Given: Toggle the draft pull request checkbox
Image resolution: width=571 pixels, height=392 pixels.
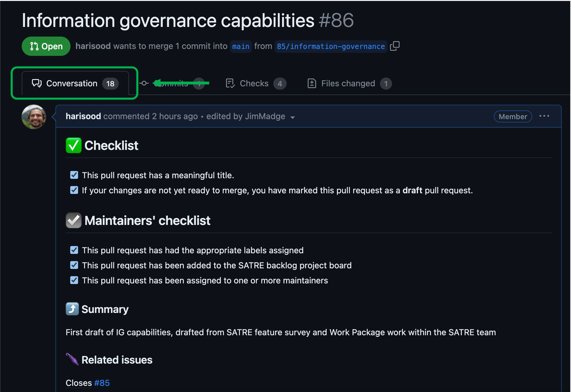Looking at the screenshot, I should pyautogui.click(x=74, y=190).
